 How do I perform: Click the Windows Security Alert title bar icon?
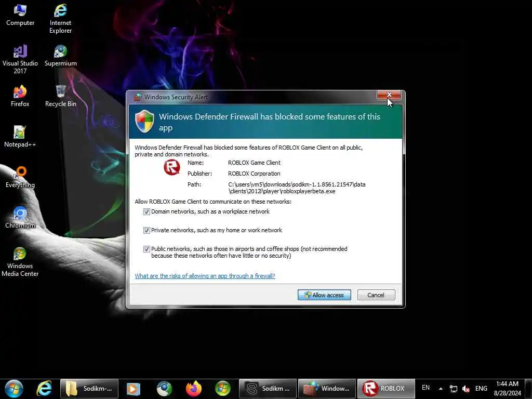(137, 97)
